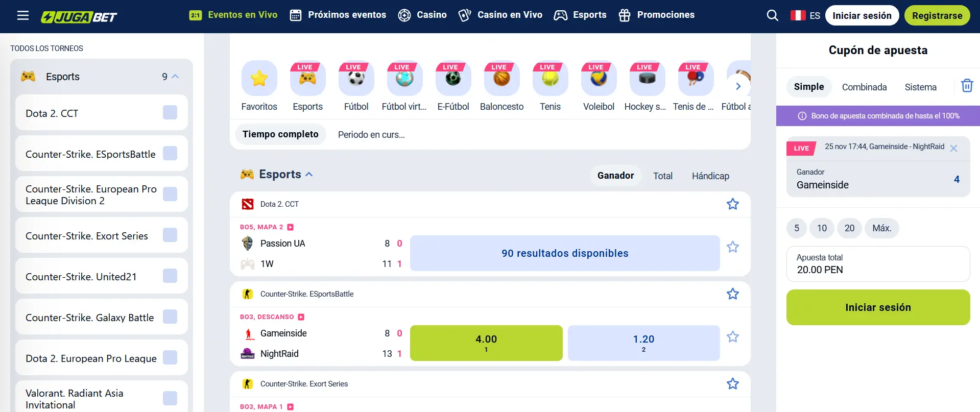This screenshot has width=980, height=412.
Task: Clear the bet slip with trash icon
Action: (x=966, y=86)
